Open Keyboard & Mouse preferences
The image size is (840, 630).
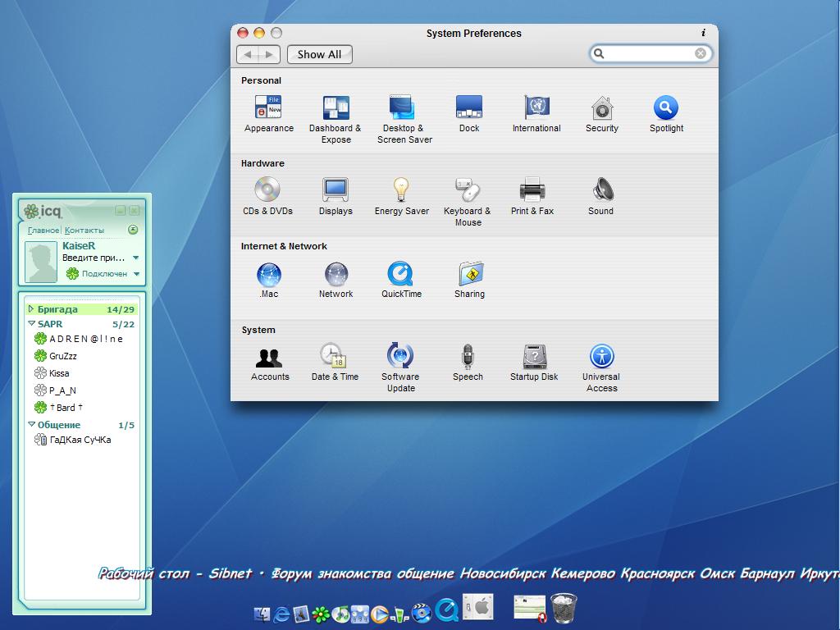pos(468,202)
